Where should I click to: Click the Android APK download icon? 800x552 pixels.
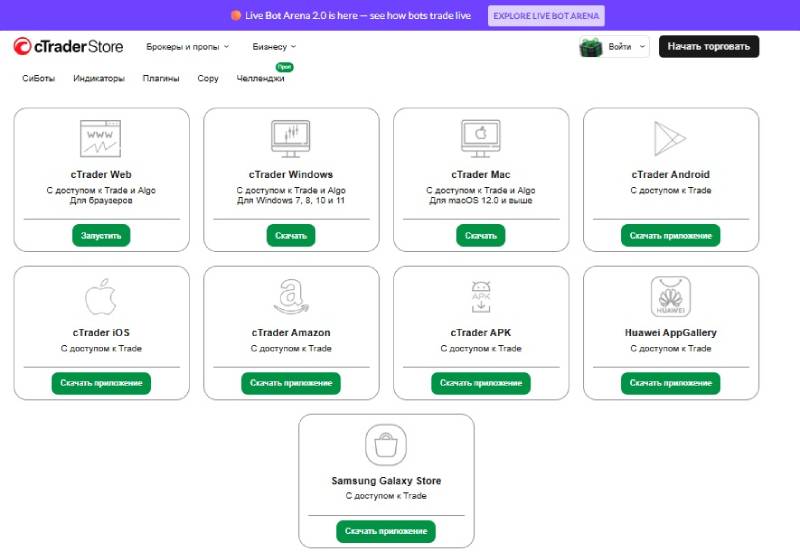[481, 296]
